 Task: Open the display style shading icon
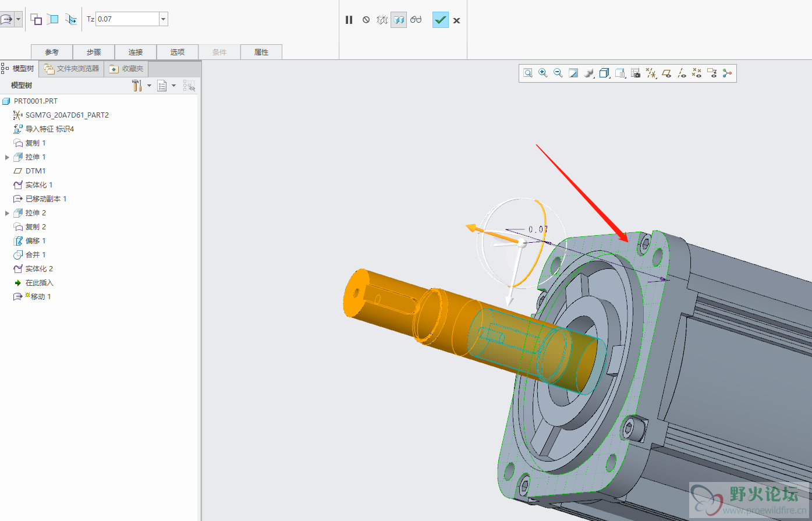[x=589, y=73]
